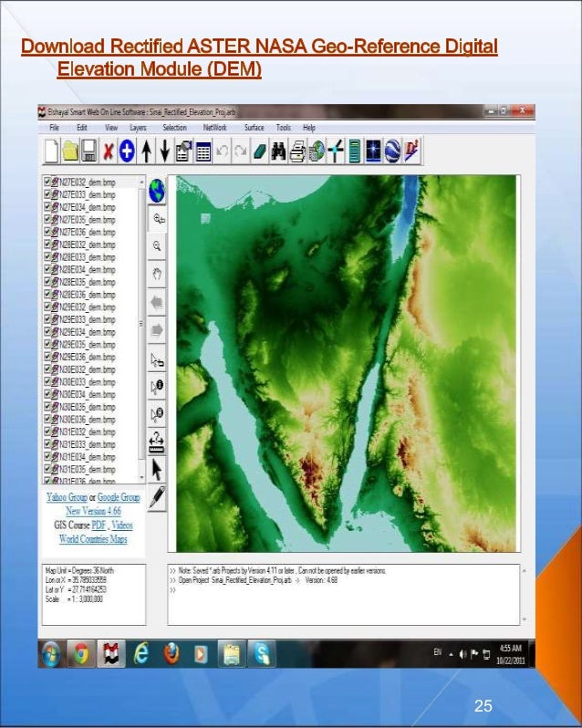
Task: Uncheck the N27E034_dem.bmp layer checkbox
Action: point(47,207)
